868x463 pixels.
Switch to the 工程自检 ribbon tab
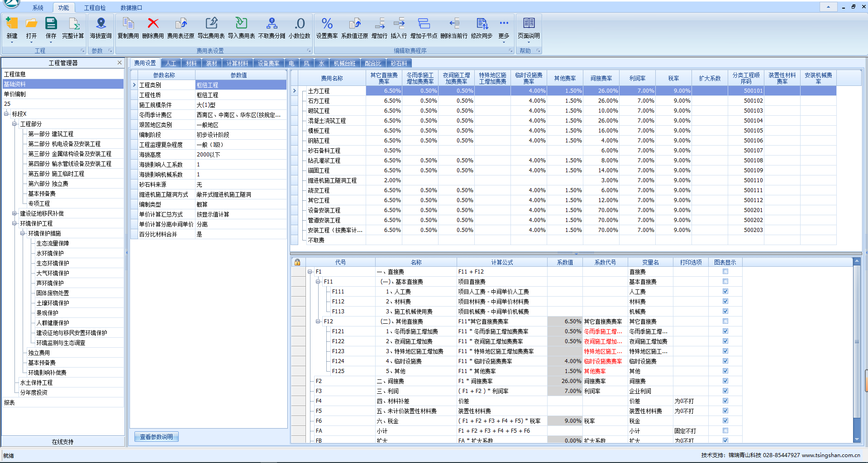pyautogui.click(x=95, y=8)
